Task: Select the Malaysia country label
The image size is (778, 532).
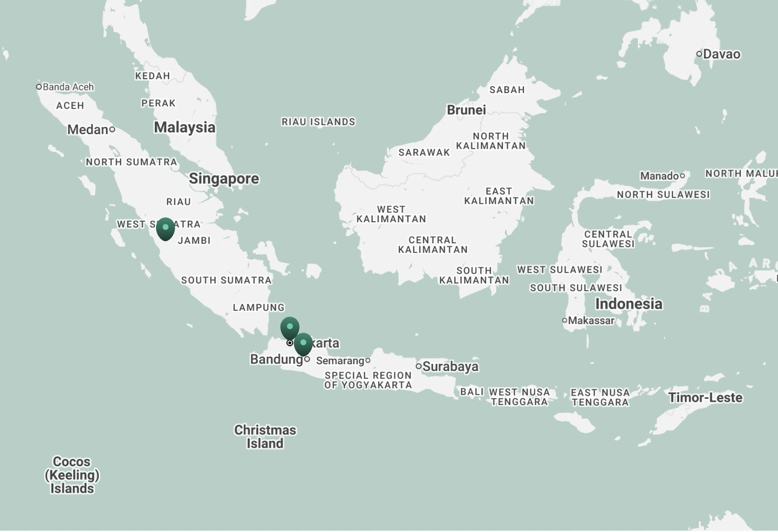Action: 184,127
